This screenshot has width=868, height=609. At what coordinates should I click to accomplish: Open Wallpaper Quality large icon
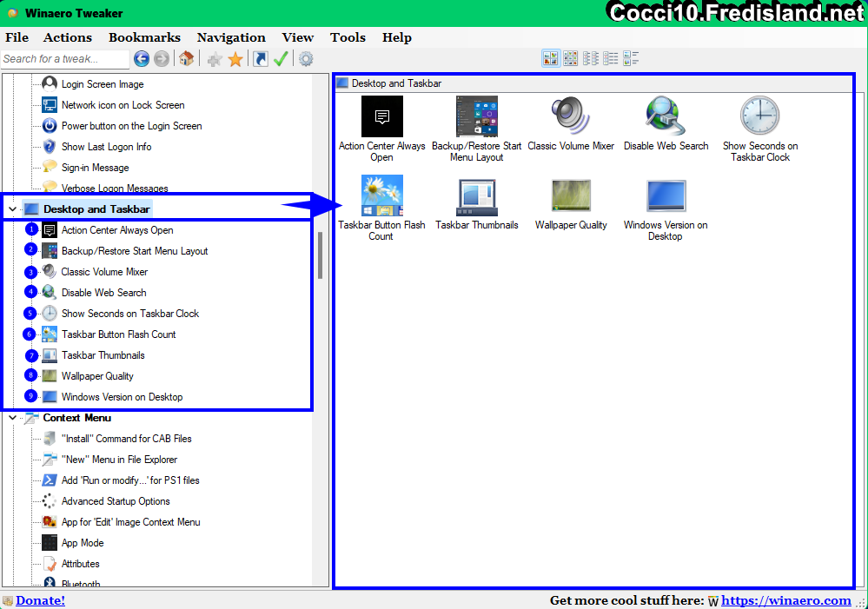point(571,195)
